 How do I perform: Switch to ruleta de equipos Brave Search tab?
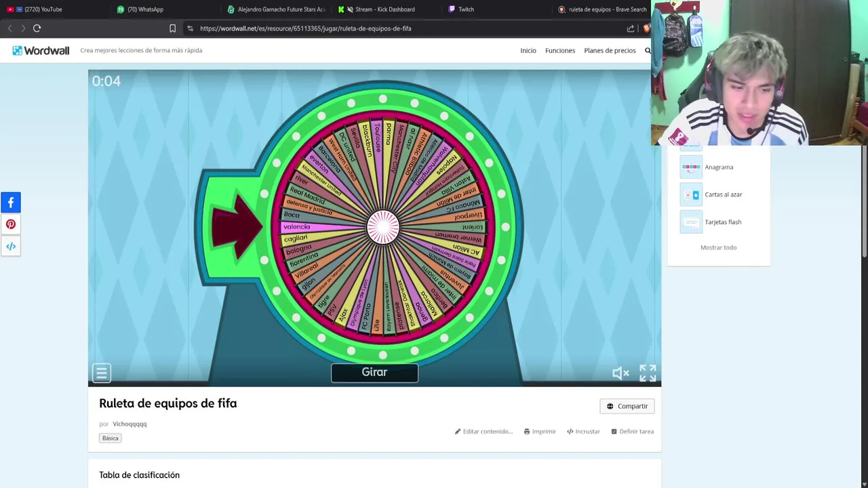coord(602,9)
